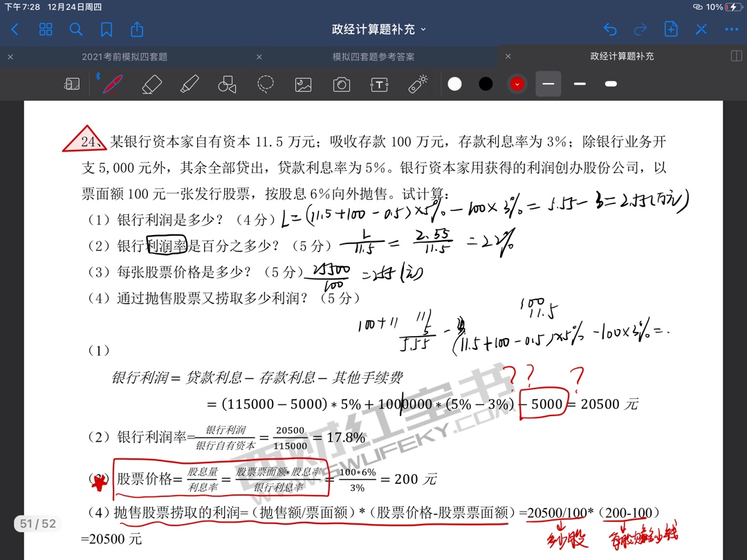
Task: Select the Lasso tool
Action: [x=266, y=84]
